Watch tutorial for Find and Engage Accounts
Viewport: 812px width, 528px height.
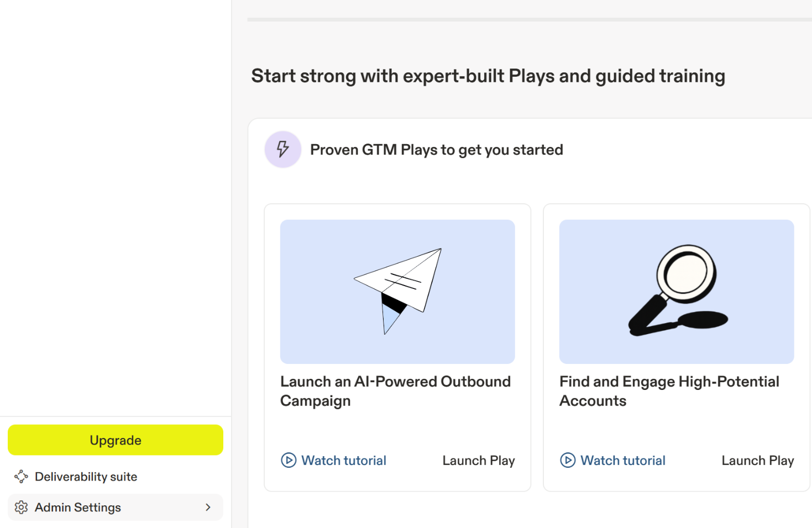(622, 461)
